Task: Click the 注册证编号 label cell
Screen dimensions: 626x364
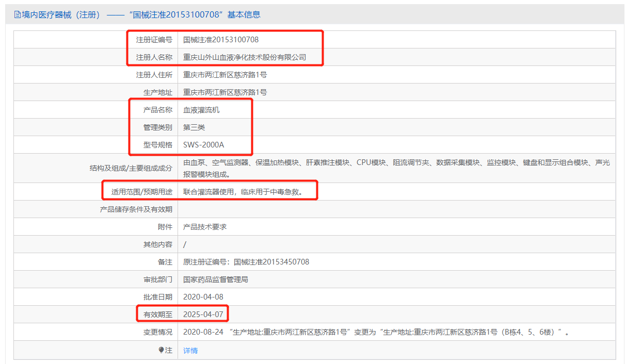Action: (x=154, y=40)
